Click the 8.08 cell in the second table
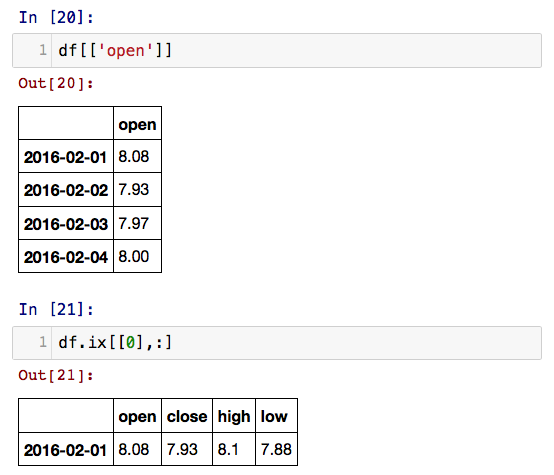554x475 pixels. click(x=137, y=449)
